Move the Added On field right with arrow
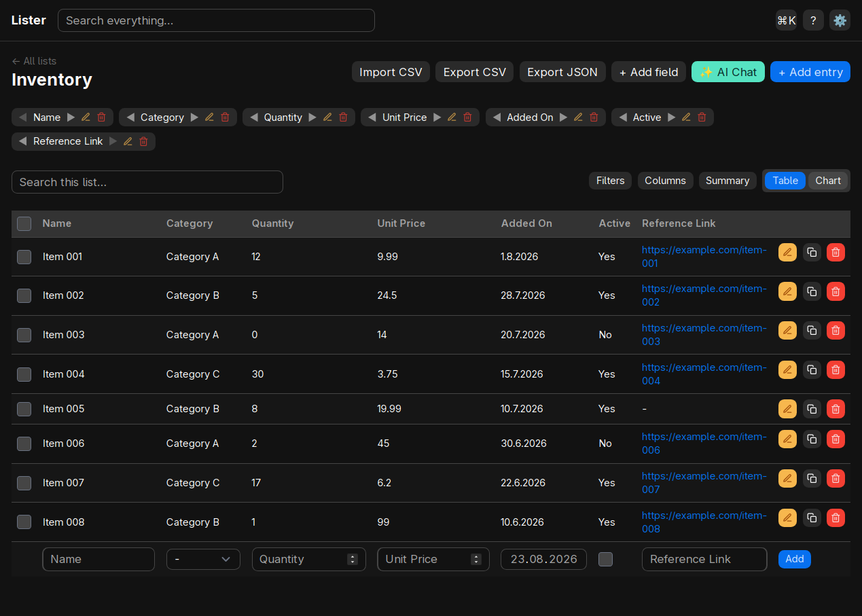This screenshot has height=616, width=862. 563,117
